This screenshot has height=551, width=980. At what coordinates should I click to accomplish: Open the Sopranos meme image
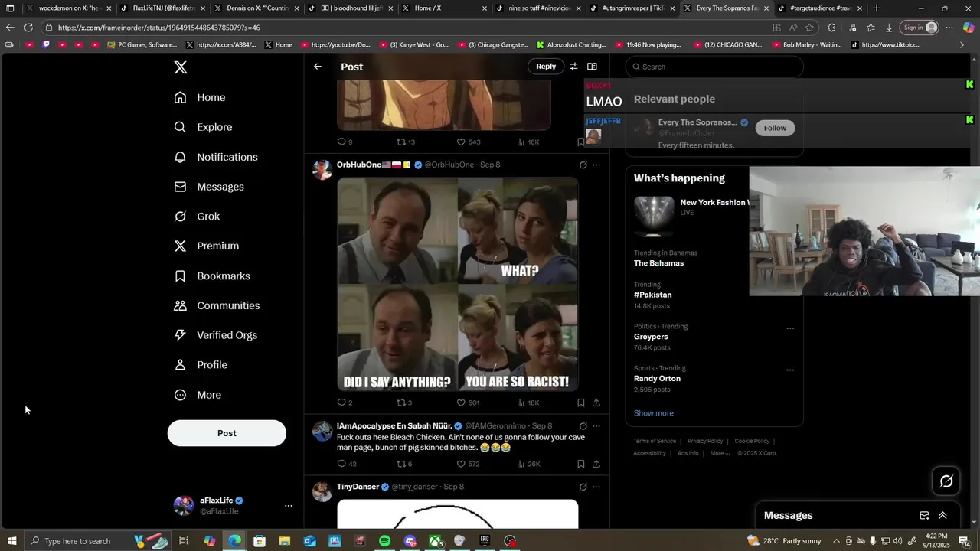pos(458,285)
